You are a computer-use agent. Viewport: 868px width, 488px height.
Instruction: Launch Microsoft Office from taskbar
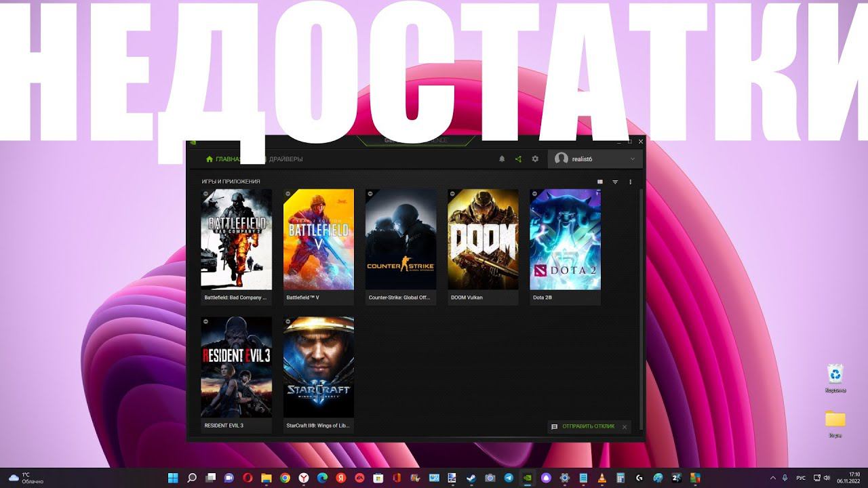coord(397,478)
